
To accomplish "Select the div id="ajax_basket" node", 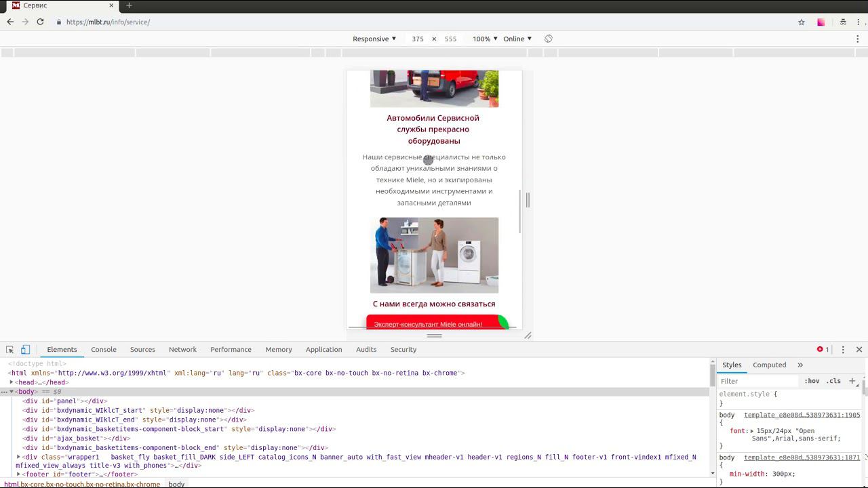I will coord(76,439).
